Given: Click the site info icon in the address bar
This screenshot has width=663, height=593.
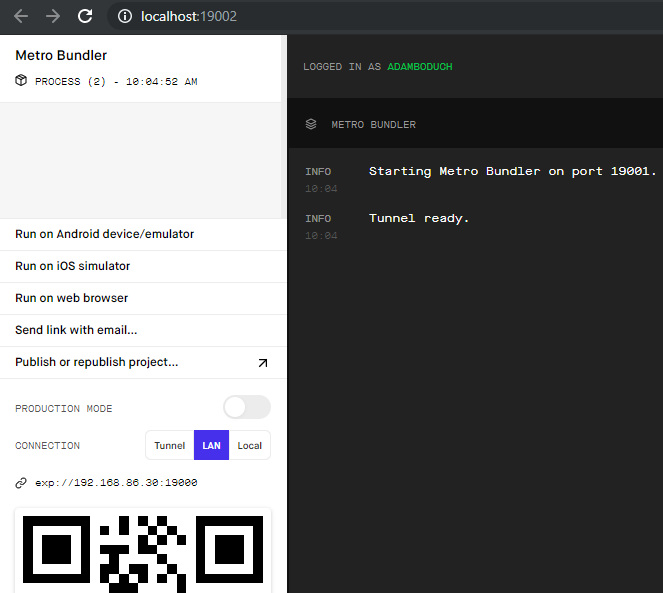Looking at the screenshot, I should point(124,17).
